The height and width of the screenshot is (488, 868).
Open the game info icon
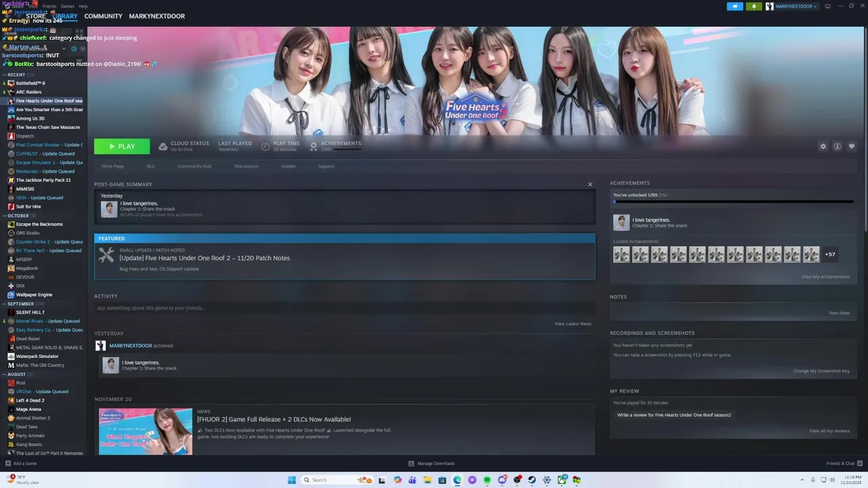coord(837,146)
